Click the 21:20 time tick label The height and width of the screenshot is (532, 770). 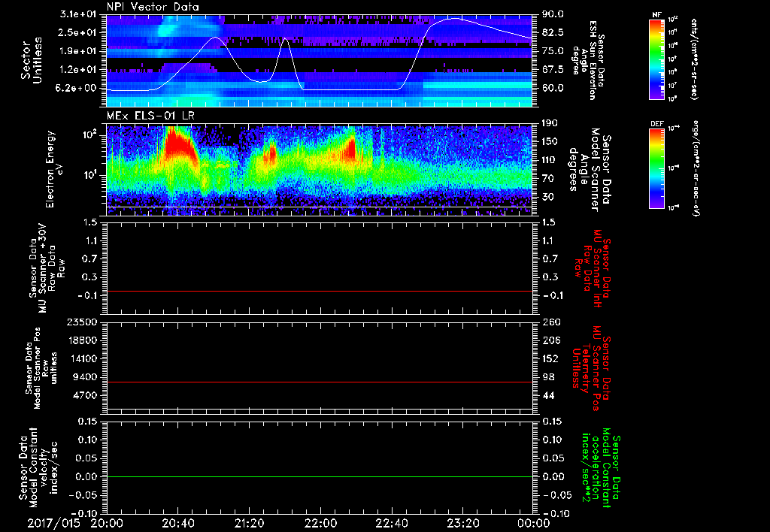250,523
